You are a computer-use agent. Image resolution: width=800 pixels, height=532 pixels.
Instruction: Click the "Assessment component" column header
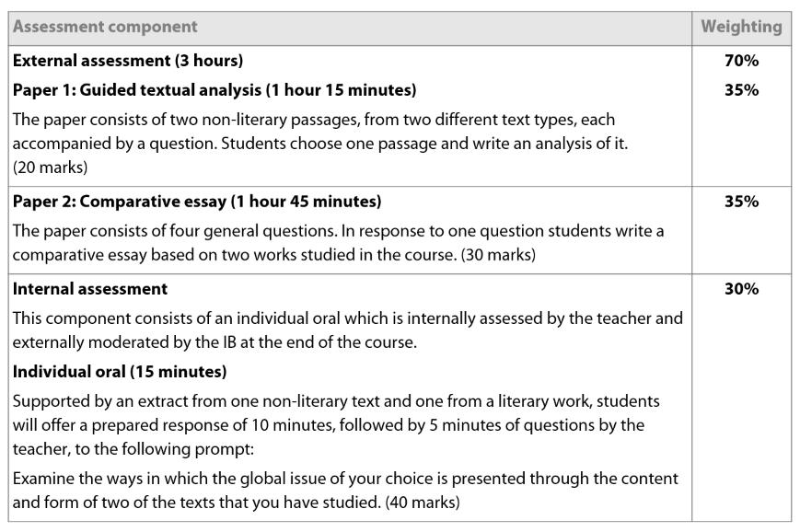click(104, 27)
